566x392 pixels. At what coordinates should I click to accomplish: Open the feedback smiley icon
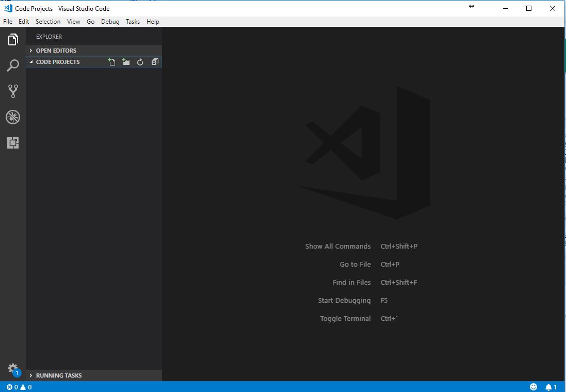click(x=533, y=387)
